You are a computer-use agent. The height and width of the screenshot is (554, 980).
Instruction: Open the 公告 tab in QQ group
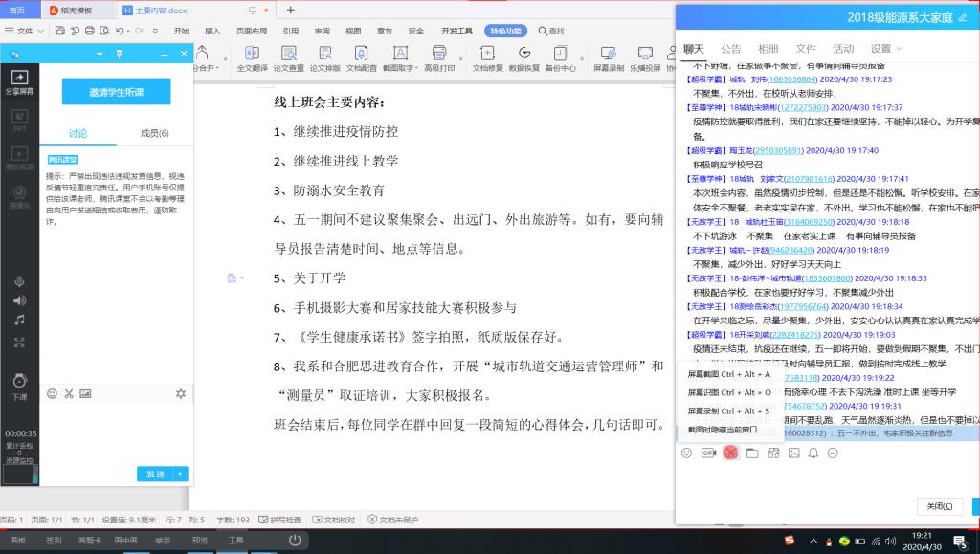(730, 49)
